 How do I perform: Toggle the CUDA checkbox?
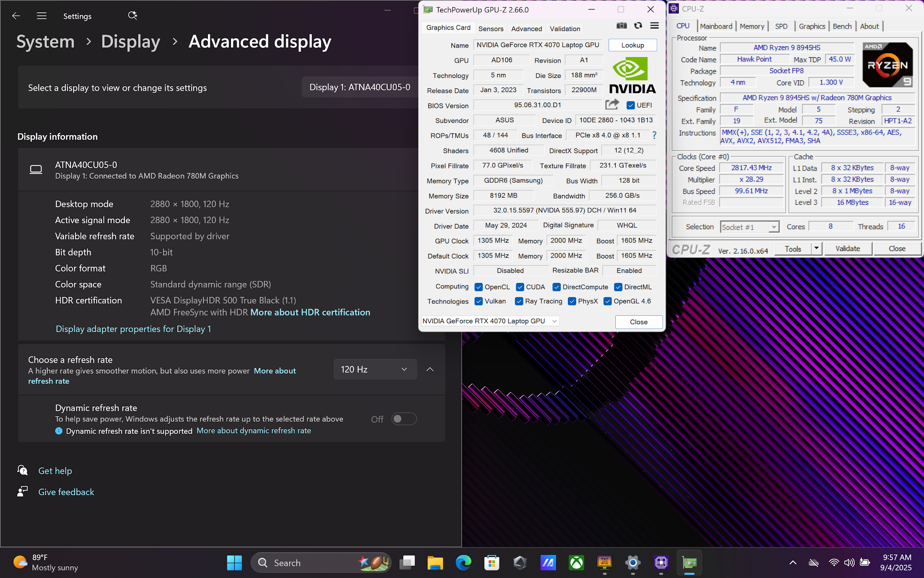tap(520, 287)
